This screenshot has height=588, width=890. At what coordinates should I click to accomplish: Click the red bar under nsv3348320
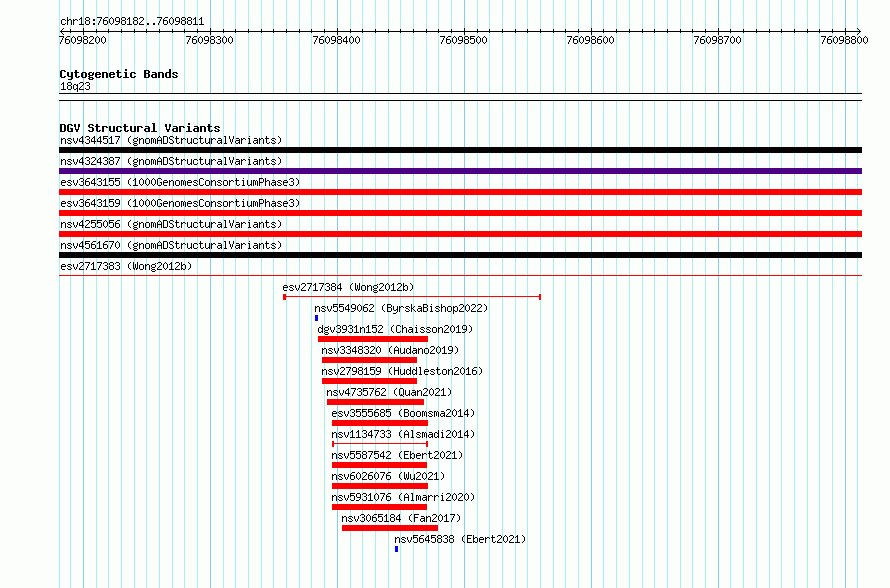370,360
